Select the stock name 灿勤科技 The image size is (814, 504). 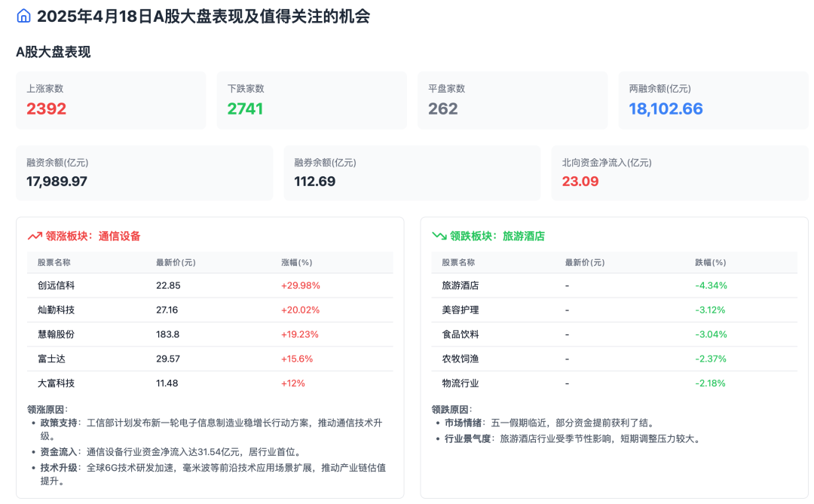click(56, 310)
